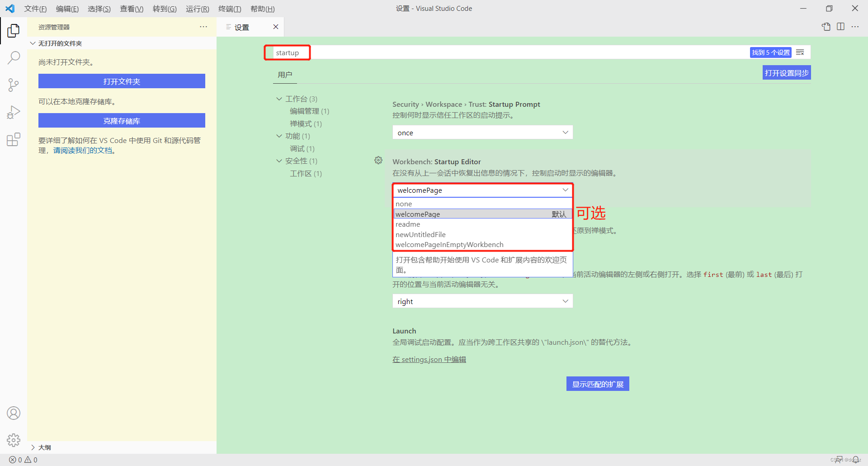This screenshot has height=466, width=868.
Task: Click the 'Launch' setting title
Action: pos(404,331)
